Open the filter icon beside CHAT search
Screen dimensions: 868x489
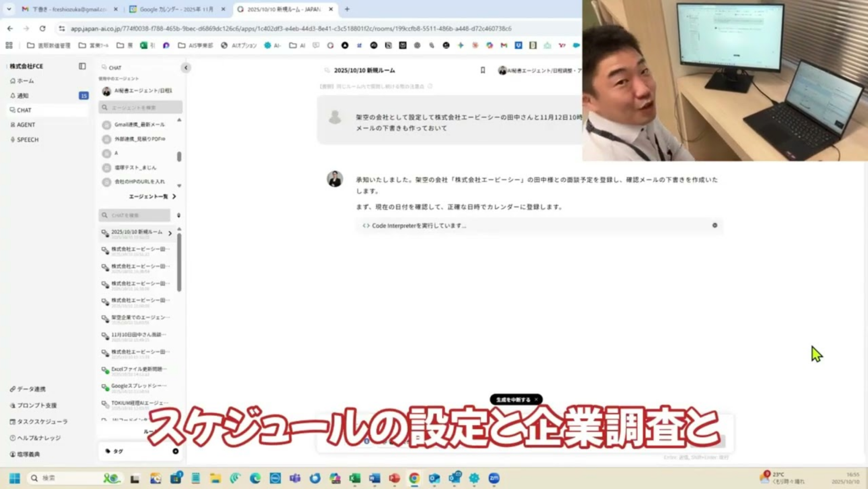[x=179, y=216]
